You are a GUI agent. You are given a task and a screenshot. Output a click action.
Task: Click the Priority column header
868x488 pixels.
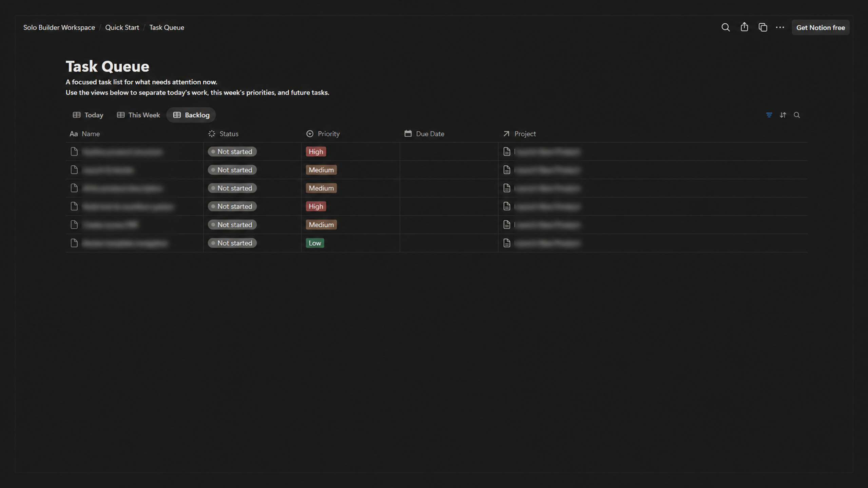(323, 134)
